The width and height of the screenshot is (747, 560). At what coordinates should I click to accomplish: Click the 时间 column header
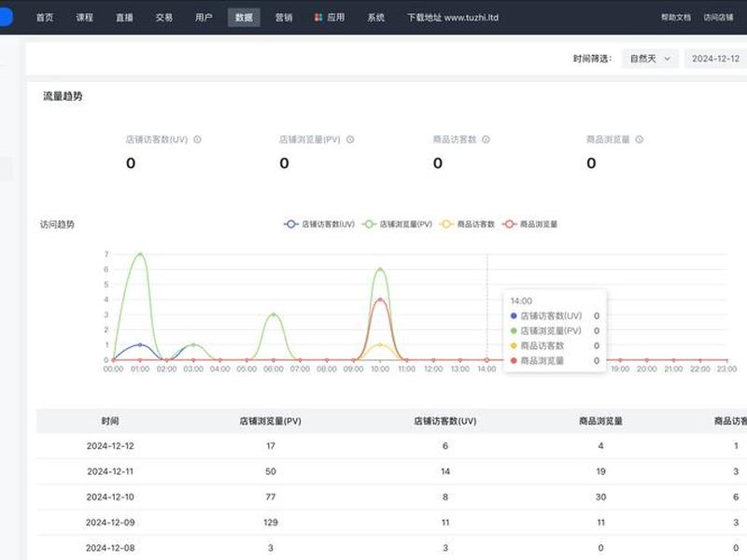click(110, 421)
